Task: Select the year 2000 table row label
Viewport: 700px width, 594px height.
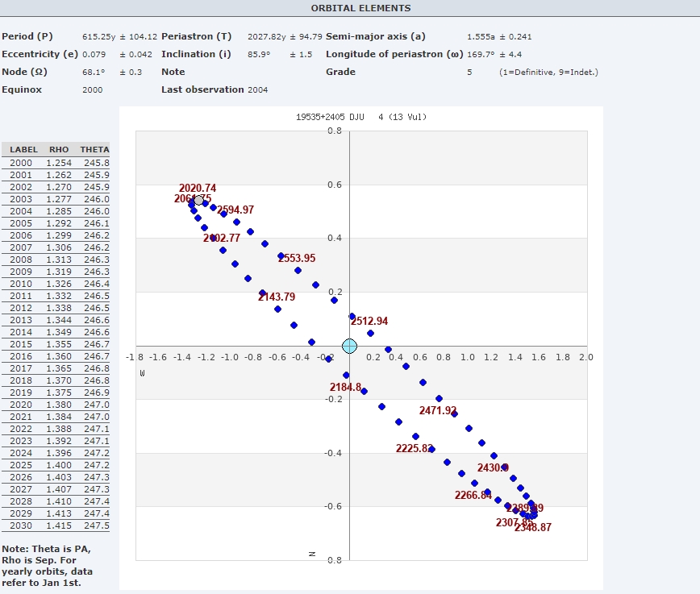Action: click(x=21, y=163)
